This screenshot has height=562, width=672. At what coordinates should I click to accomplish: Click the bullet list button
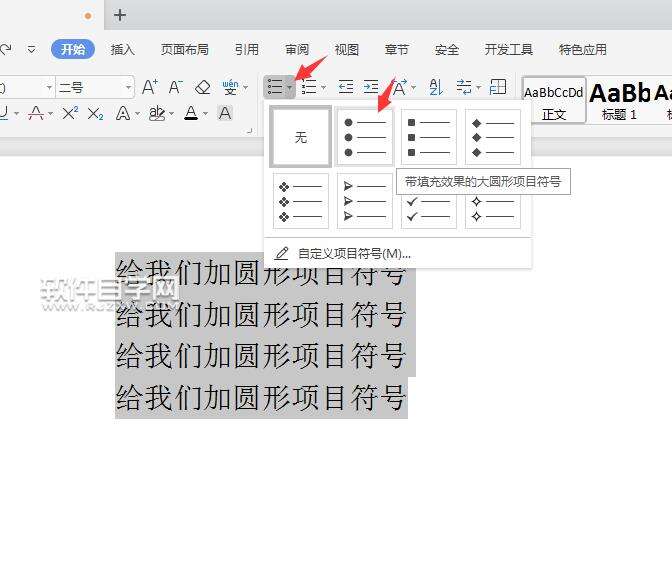(x=275, y=87)
